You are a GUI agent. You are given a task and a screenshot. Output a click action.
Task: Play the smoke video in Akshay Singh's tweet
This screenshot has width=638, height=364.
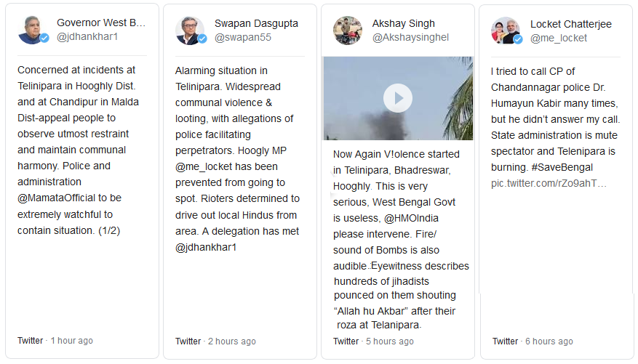click(398, 98)
